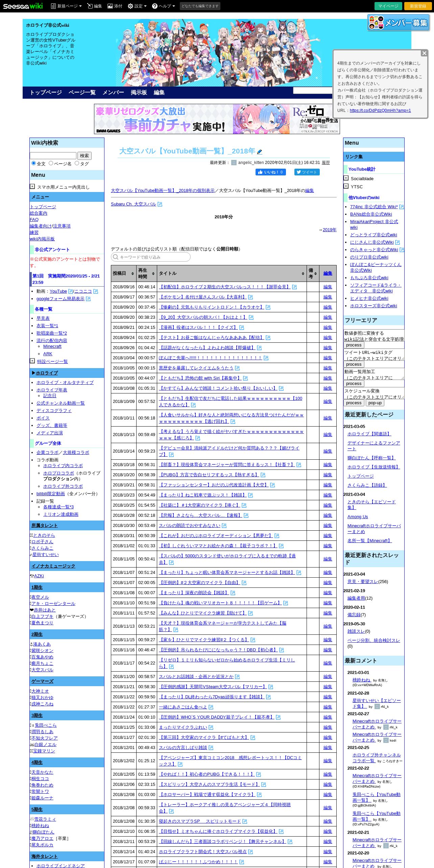Click the Twitter ツイート button
Screen dimensions: 434x868
coord(307,172)
